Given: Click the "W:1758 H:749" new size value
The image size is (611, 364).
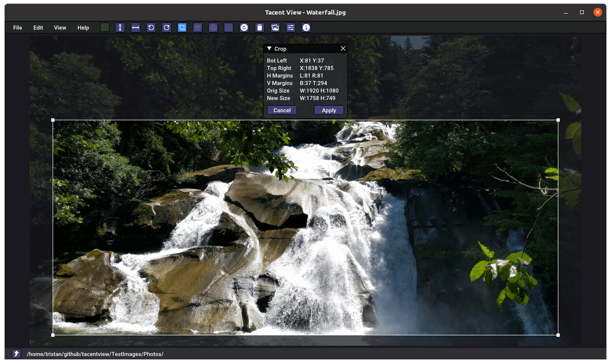Looking at the screenshot, I should click(x=317, y=98).
